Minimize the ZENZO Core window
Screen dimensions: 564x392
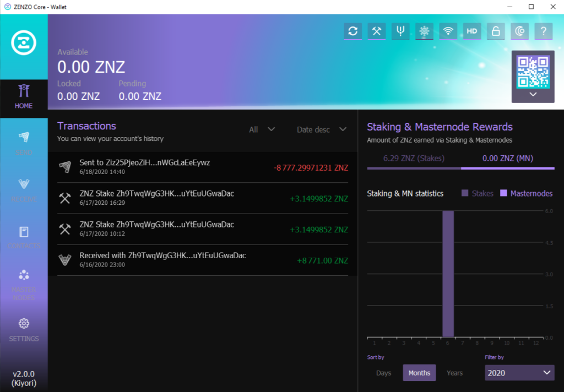tap(509, 7)
